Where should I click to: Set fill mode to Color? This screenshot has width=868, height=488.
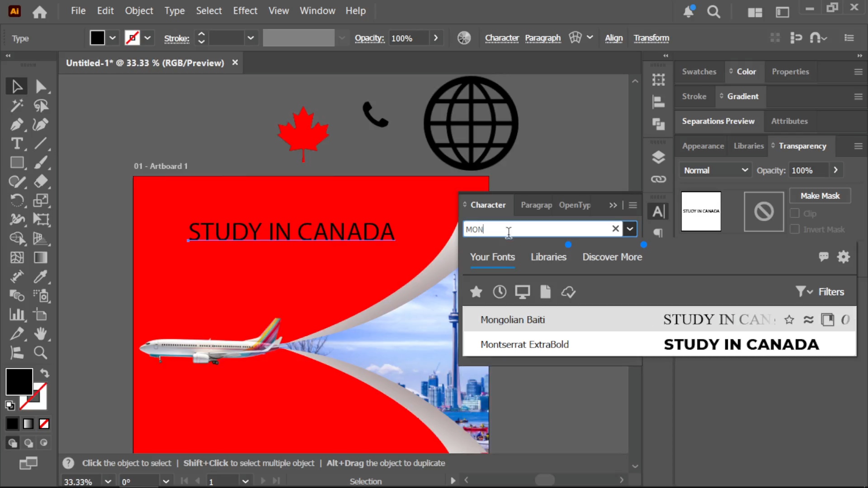12,424
